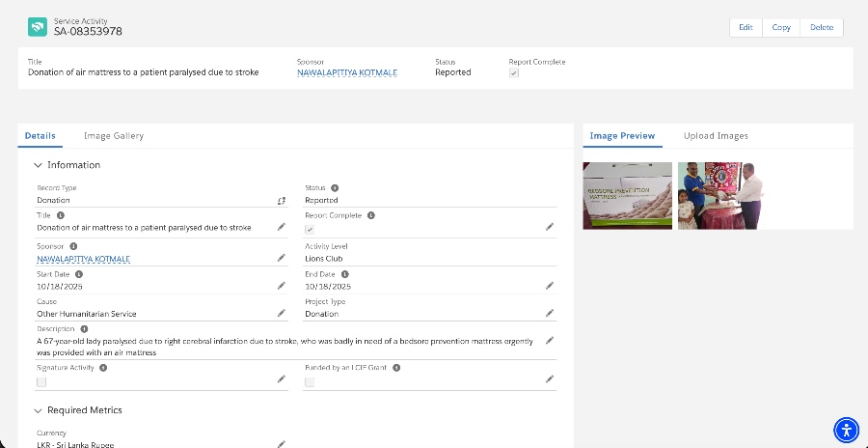Image resolution: width=868 pixels, height=448 pixels.
Task: Edit End Date using the pencil icon
Action: coord(550,286)
